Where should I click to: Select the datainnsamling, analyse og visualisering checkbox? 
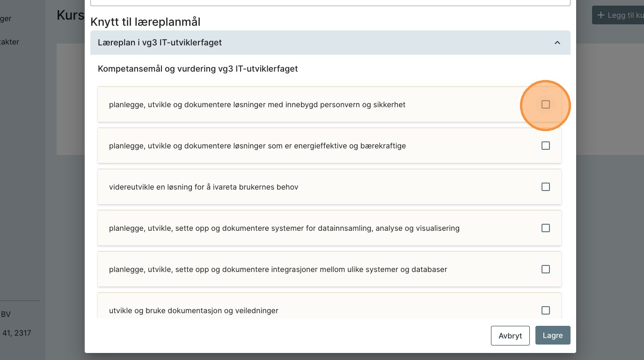545,228
